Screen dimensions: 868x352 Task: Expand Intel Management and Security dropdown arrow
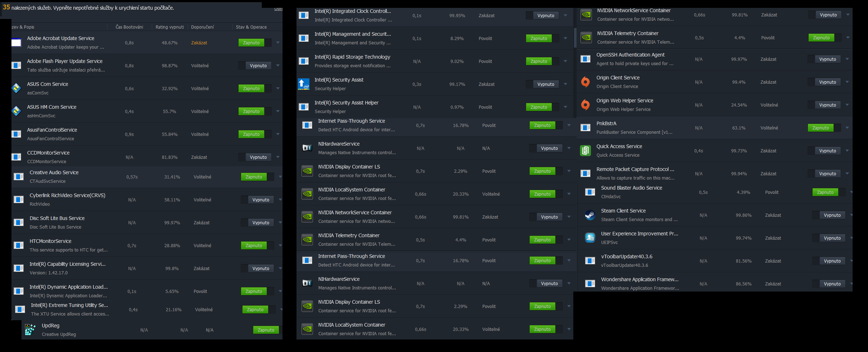pyautogui.click(x=565, y=38)
